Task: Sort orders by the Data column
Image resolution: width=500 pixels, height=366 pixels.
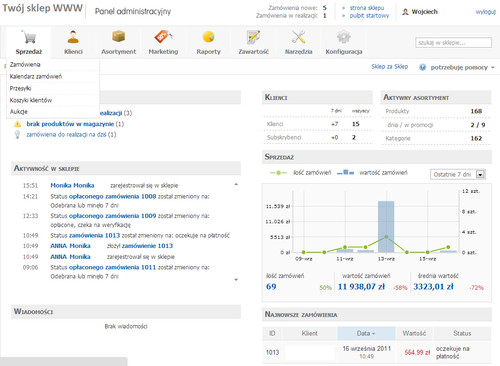Action: pyautogui.click(x=366, y=333)
